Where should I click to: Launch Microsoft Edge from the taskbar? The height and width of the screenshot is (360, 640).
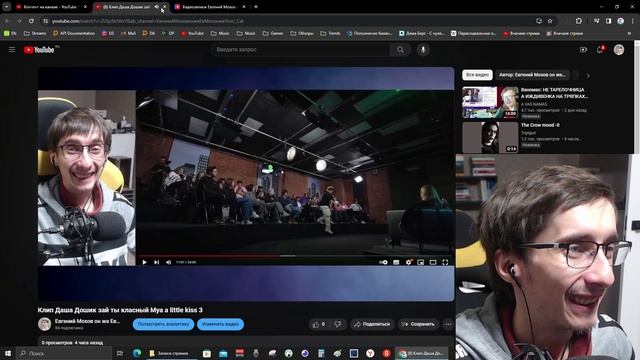pyautogui.click(x=137, y=353)
